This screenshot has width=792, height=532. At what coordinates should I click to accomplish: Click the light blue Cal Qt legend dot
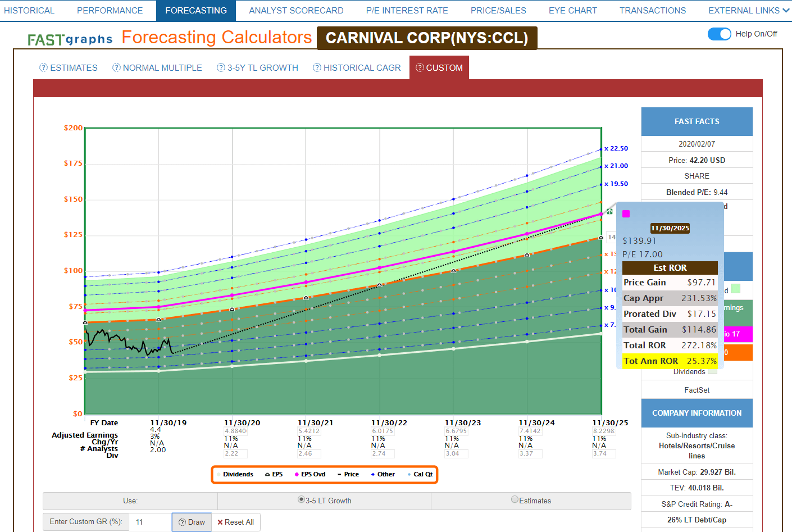(x=409, y=475)
